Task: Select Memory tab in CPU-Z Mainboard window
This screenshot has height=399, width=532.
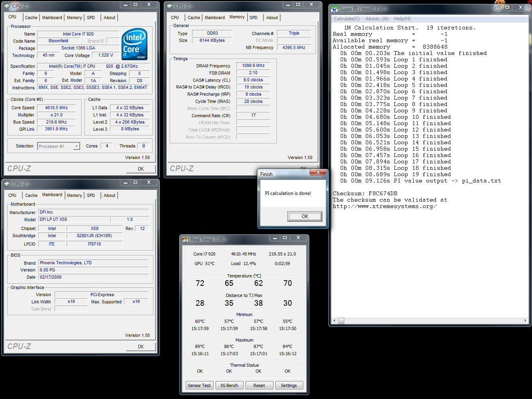Action: (75, 195)
